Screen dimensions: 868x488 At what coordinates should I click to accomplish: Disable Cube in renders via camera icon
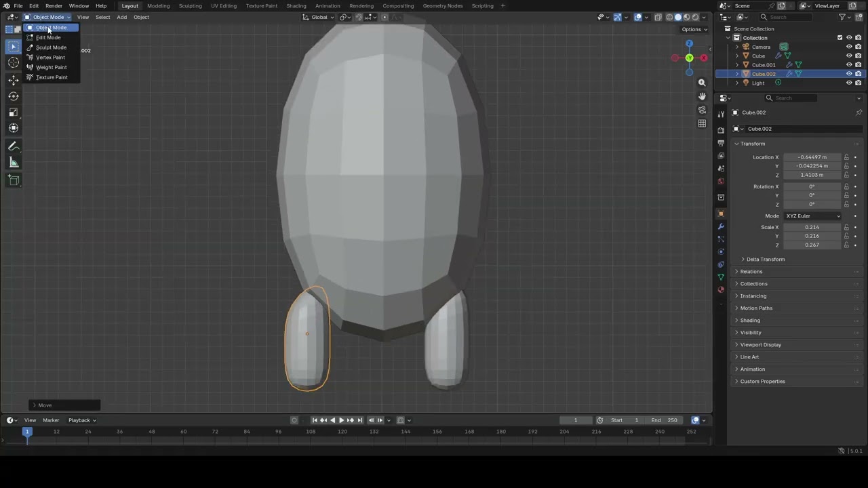tap(859, 56)
